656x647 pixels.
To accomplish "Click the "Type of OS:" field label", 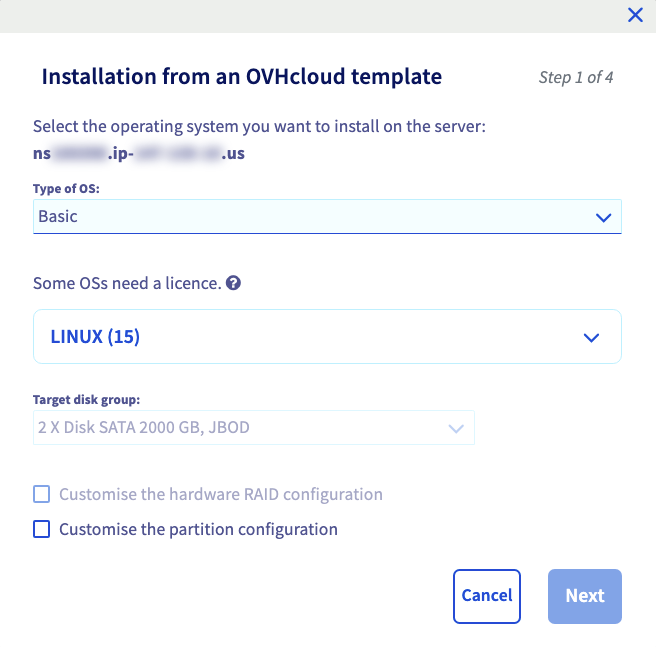I will tap(66, 188).
